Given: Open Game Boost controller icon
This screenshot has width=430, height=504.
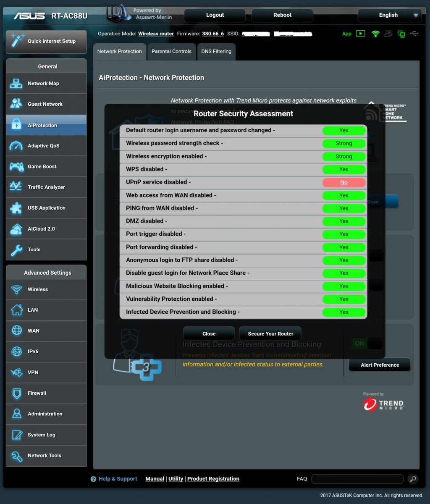Looking at the screenshot, I should point(16,166).
